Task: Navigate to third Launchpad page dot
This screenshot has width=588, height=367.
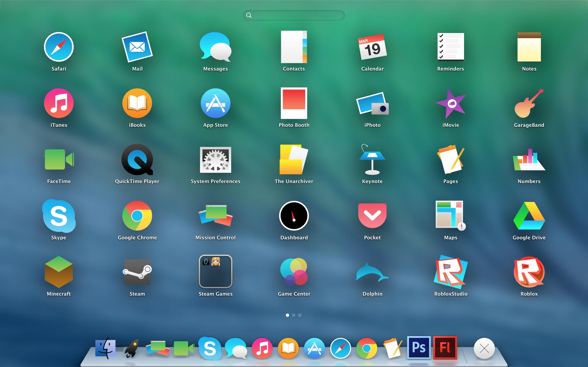Action: pos(300,315)
